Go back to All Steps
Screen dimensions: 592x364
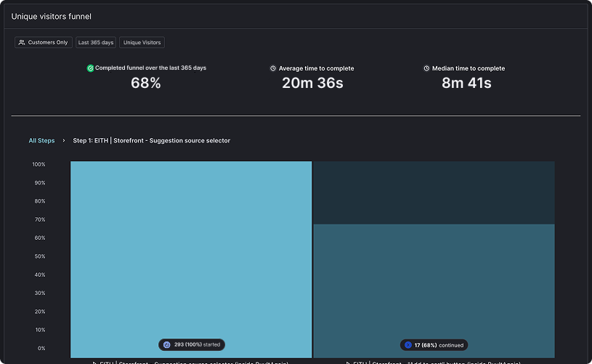(x=41, y=140)
